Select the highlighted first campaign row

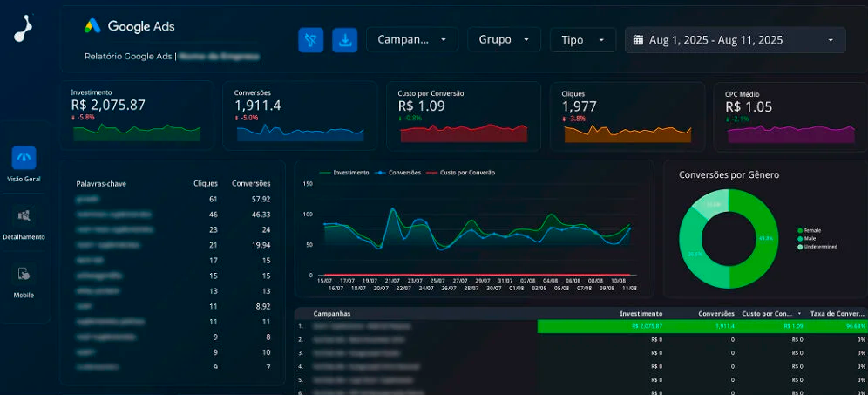(418, 326)
